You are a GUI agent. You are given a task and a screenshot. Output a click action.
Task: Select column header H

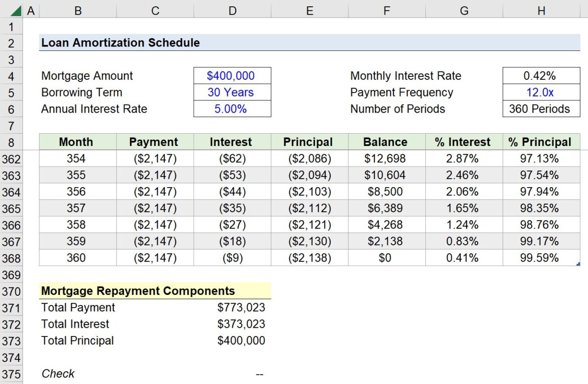pos(541,10)
